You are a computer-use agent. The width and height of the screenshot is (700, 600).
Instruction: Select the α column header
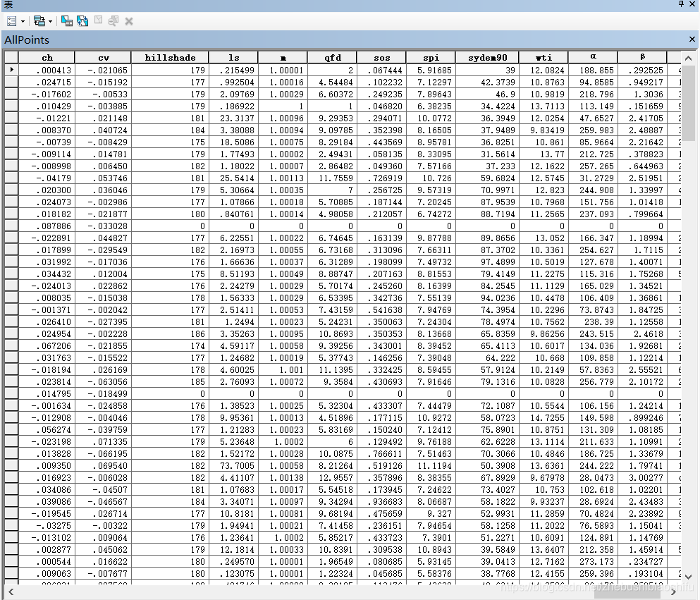coord(593,58)
